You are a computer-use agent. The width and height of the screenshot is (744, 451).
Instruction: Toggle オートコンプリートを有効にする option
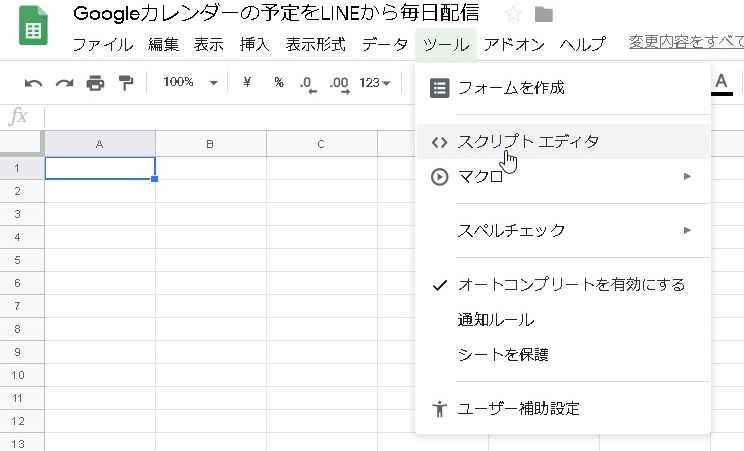[x=571, y=285]
